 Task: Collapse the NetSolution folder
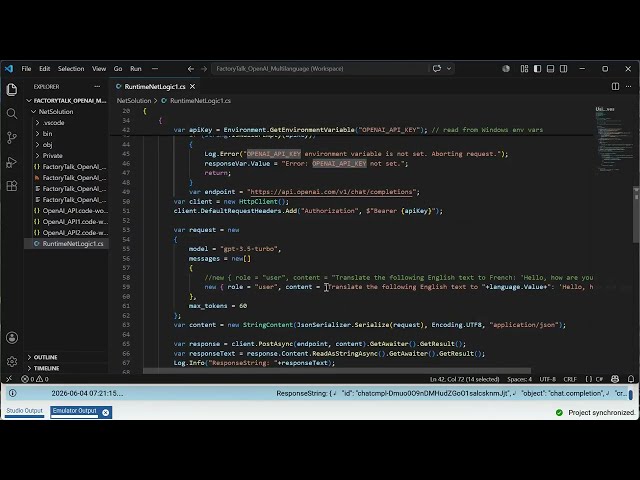click(x=67, y=111)
